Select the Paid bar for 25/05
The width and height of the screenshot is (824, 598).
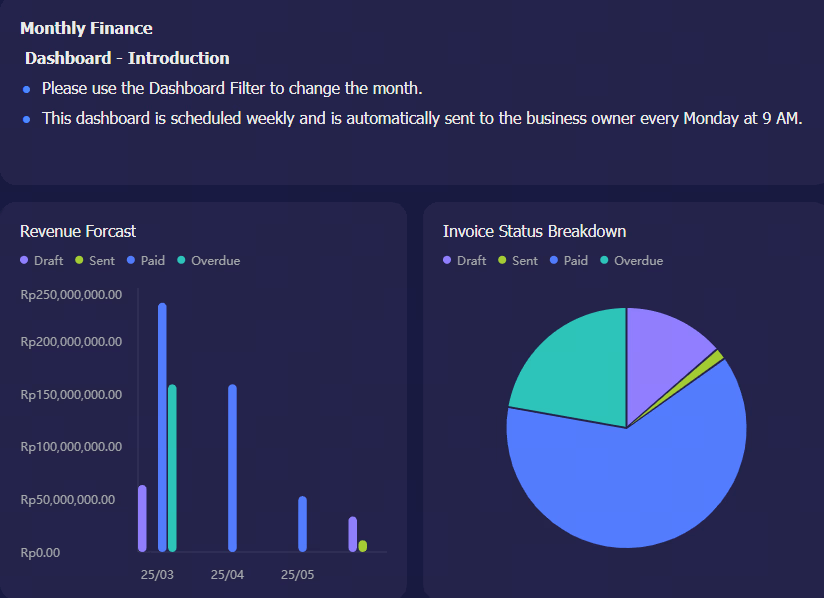click(302, 524)
